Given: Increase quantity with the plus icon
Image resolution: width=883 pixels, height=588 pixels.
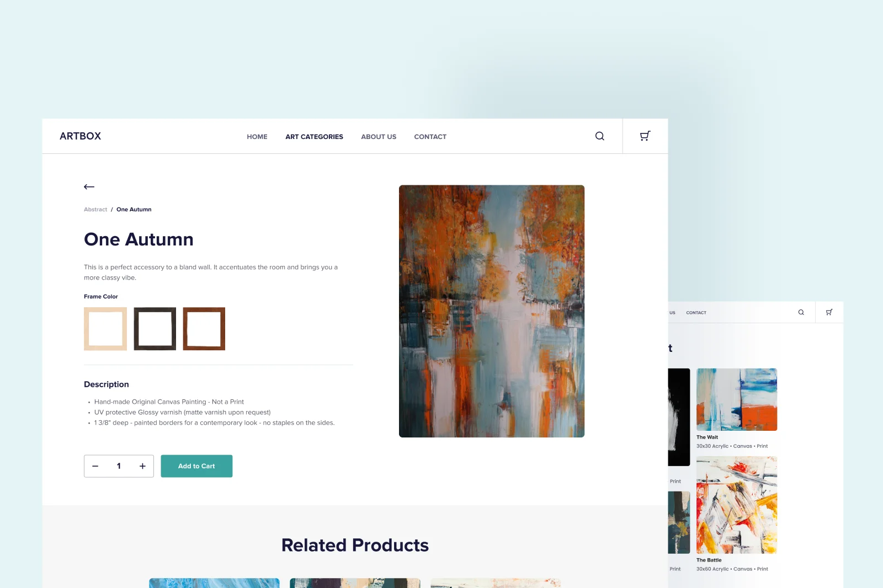Looking at the screenshot, I should (142, 466).
